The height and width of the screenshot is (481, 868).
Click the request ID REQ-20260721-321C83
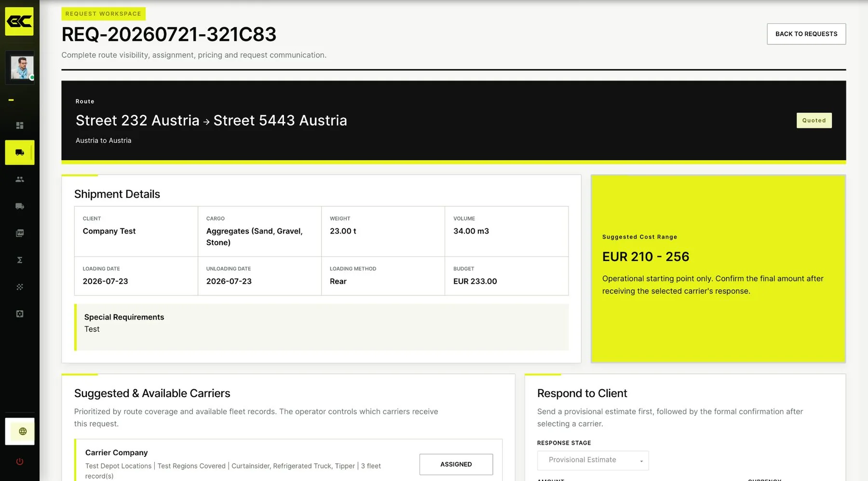tap(169, 34)
